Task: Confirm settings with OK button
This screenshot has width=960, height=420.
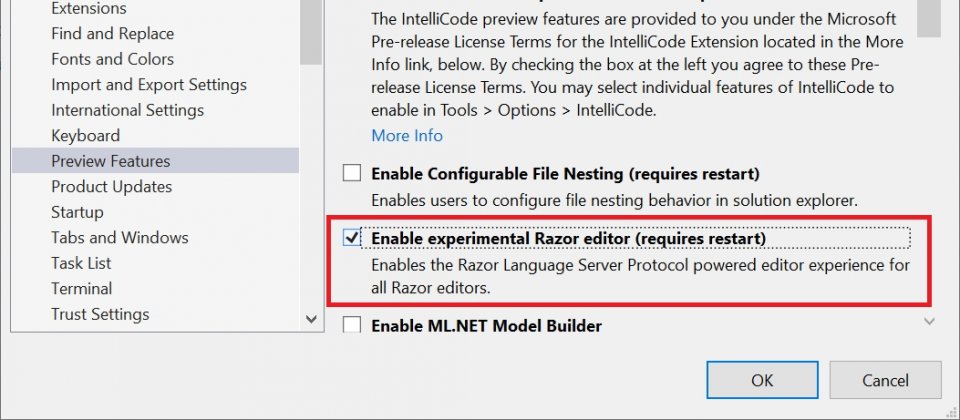Action: point(762,380)
